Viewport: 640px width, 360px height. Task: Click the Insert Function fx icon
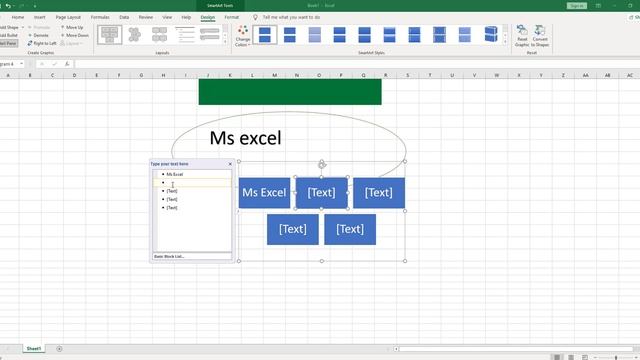pos(67,64)
